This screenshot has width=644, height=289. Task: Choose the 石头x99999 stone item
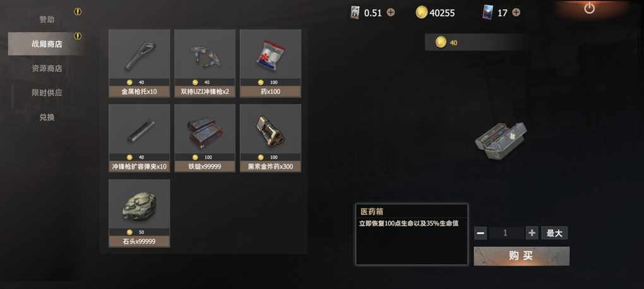click(x=140, y=213)
